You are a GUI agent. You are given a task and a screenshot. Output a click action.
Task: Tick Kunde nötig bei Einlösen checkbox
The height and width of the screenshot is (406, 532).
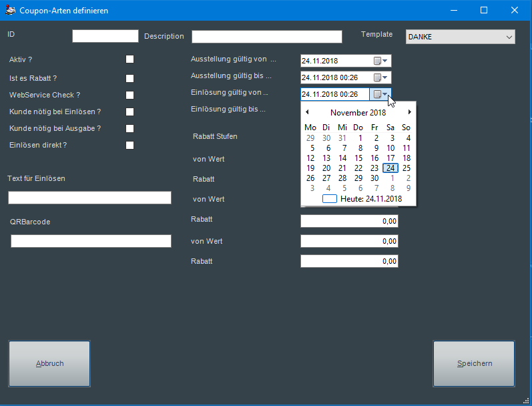coord(129,112)
